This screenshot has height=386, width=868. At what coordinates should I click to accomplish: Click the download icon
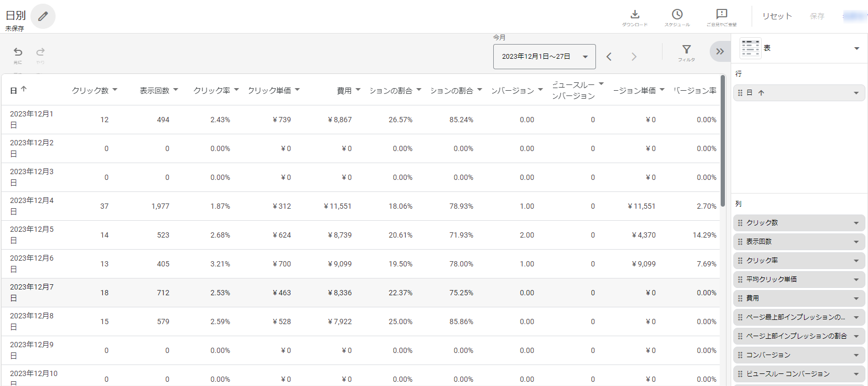(635, 14)
